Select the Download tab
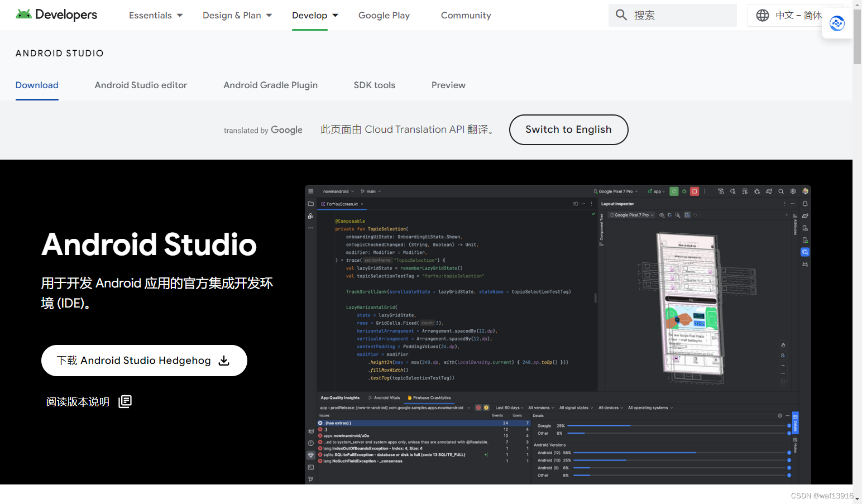The width and height of the screenshot is (862, 504). tap(37, 85)
